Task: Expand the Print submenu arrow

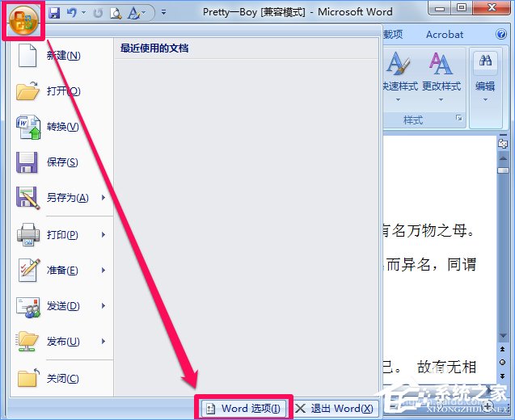Action: [x=103, y=234]
